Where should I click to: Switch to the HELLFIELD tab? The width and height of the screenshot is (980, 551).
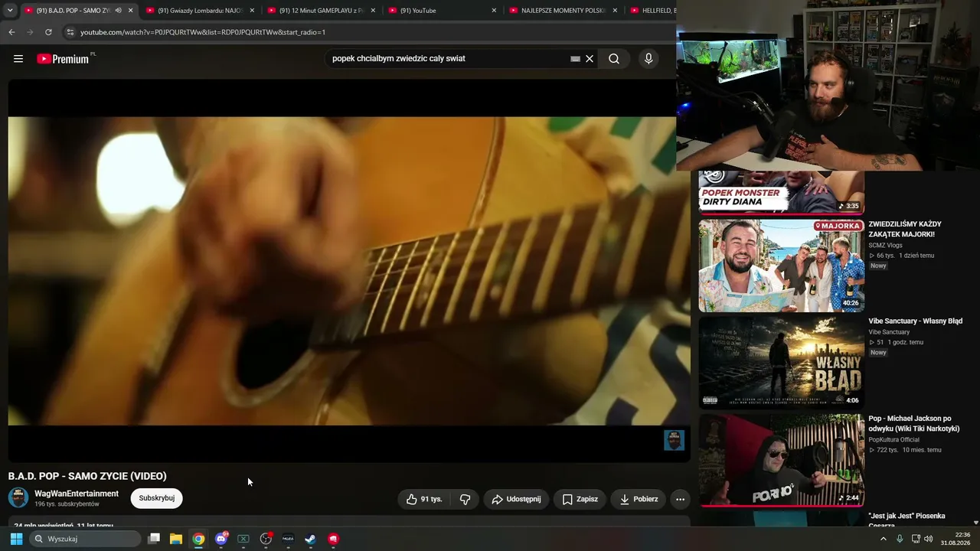pyautogui.click(x=652, y=11)
